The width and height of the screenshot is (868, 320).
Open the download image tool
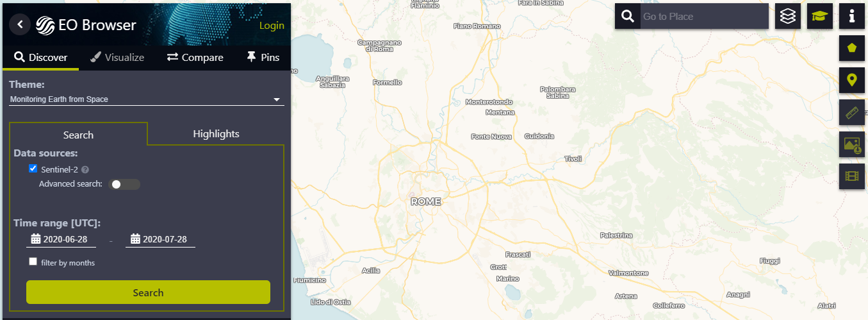[x=851, y=145]
